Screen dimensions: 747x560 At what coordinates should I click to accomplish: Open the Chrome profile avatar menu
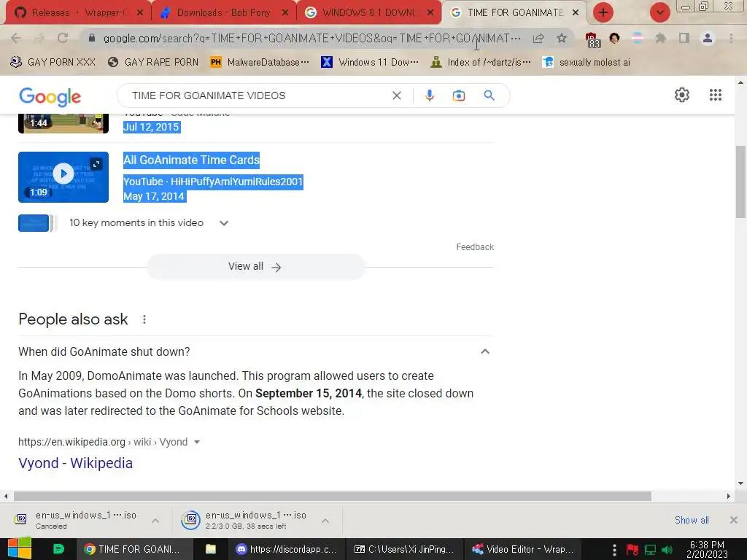coord(708,38)
